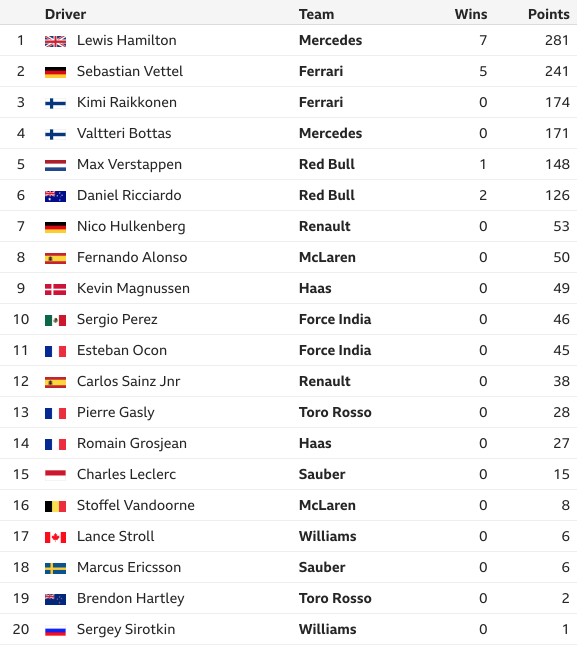Select the Team column header

(316, 14)
